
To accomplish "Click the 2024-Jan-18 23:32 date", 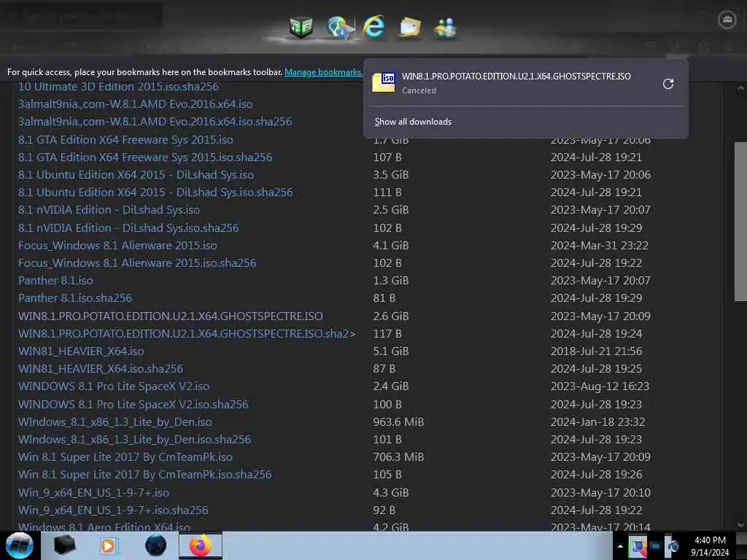I will coord(598,422).
